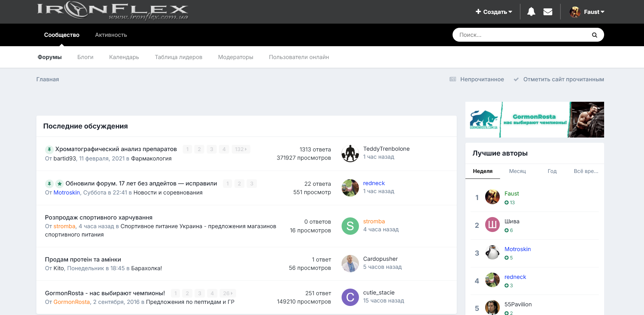This screenshot has height=315, width=644.
Task: Open the Непрочитанное link
Action: click(x=482, y=79)
